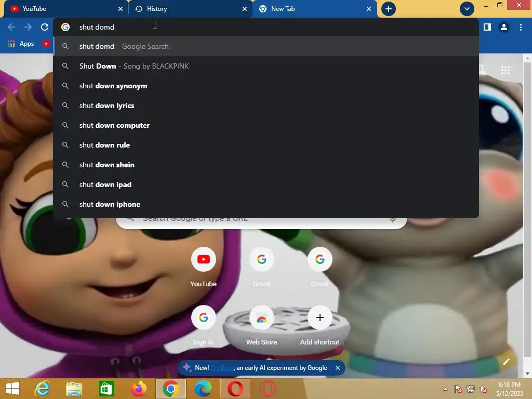
Task: Open File Explorer from the taskbar
Action: click(x=74, y=389)
